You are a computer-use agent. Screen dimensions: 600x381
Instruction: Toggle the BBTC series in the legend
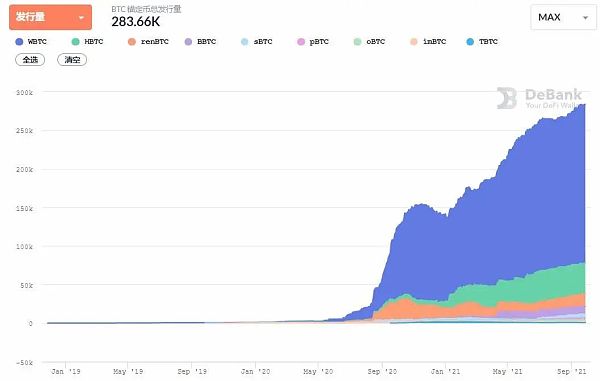(200, 42)
